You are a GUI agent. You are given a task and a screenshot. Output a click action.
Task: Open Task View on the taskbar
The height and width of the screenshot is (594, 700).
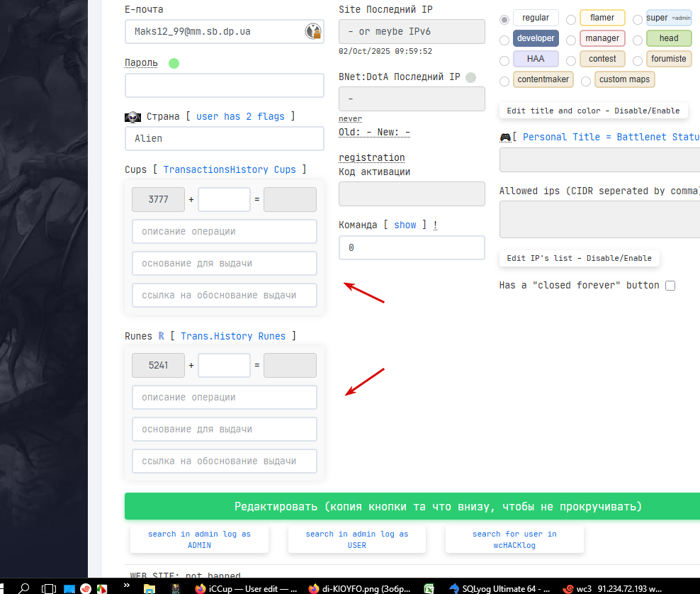49,588
